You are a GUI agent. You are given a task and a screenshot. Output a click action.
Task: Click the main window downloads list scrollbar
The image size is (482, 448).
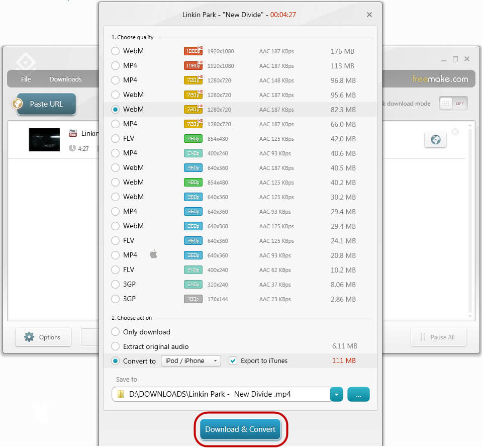(470, 220)
